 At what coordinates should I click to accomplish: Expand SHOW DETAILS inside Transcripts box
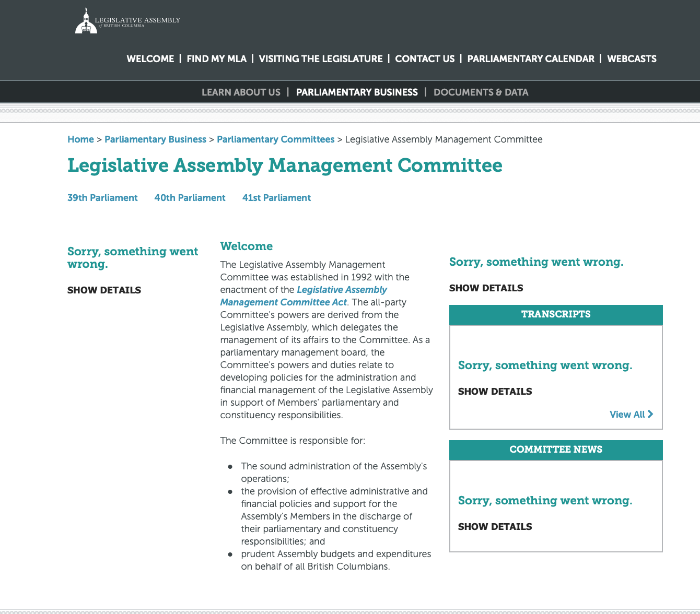tap(495, 392)
